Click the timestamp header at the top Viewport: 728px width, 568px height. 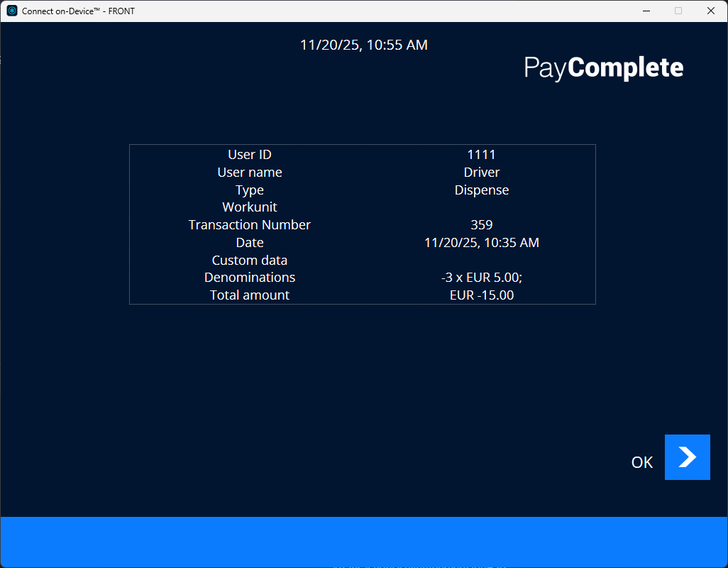364,45
